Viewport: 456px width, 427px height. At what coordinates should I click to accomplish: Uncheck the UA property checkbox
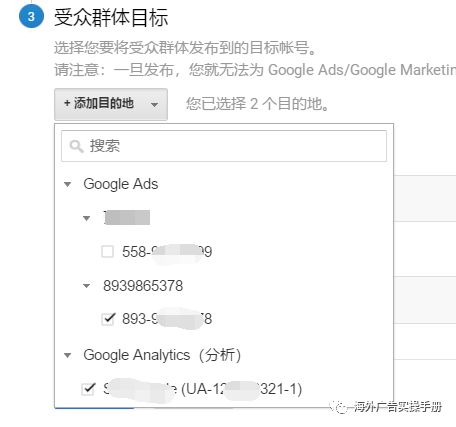(x=88, y=389)
